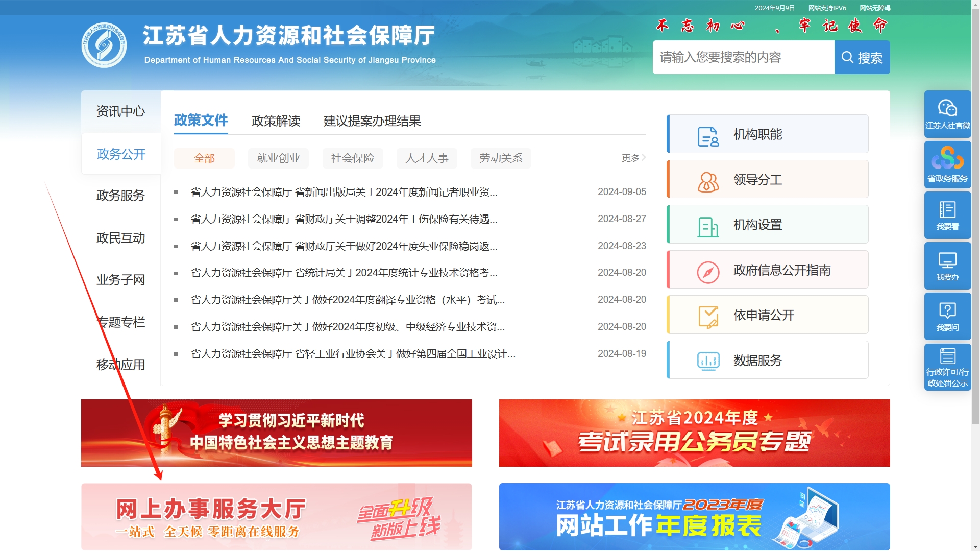Open 网站支持IPV6 link
This screenshot has height=551, width=980.
tap(827, 8)
